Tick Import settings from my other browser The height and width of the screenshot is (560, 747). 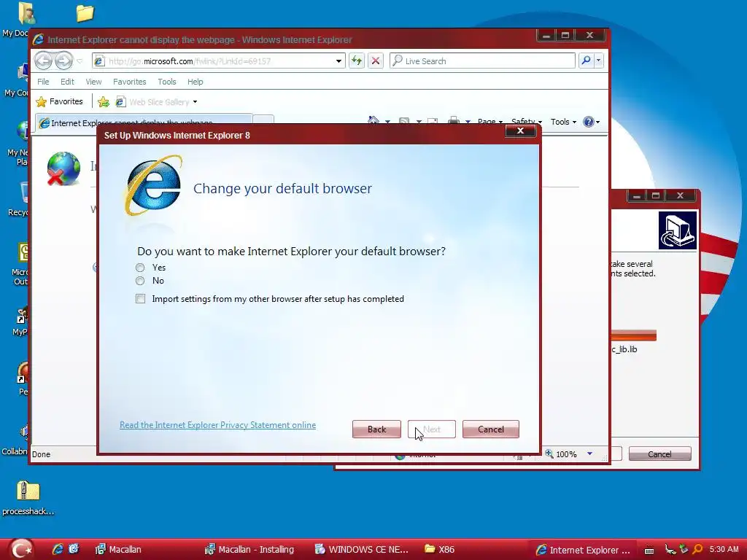(141, 299)
